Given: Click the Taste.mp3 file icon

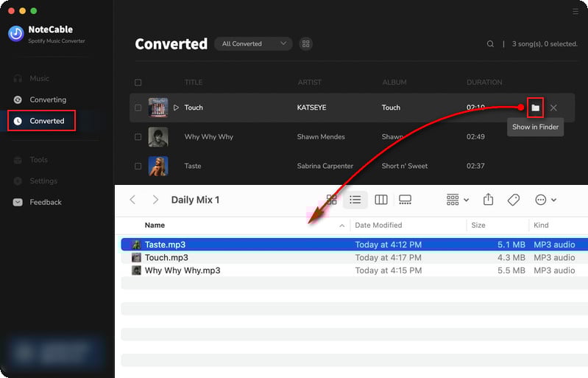Looking at the screenshot, I should (136, 245).
